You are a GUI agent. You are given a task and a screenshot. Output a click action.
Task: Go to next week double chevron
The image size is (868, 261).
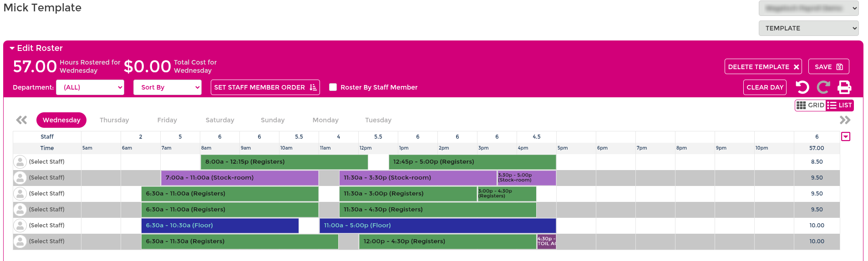click(845, 120)
